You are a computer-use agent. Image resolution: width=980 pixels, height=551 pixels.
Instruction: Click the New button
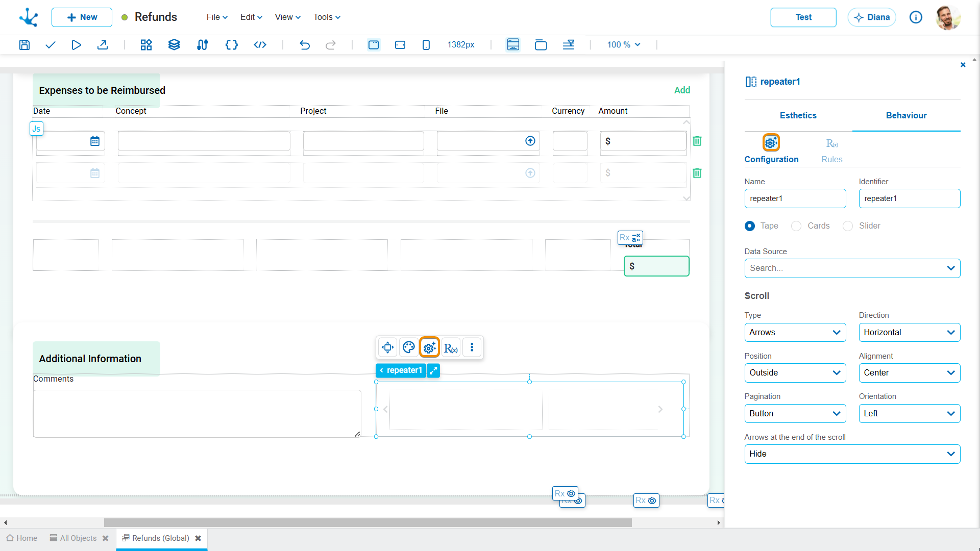[x=82, y=17]
